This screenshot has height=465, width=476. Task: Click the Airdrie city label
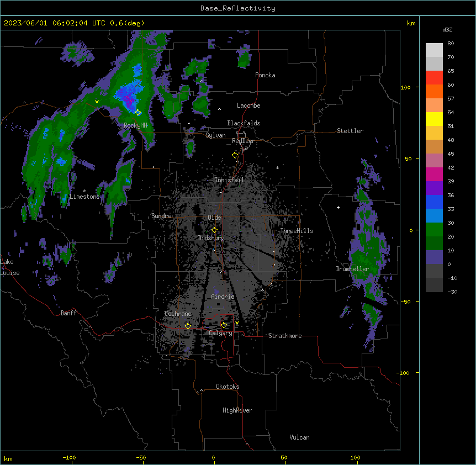pyautogui.click(x=223, y=297)
